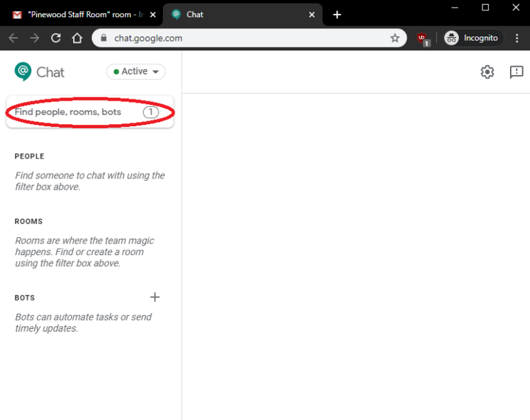Open Google Chat settings gear

click(487, 72)
